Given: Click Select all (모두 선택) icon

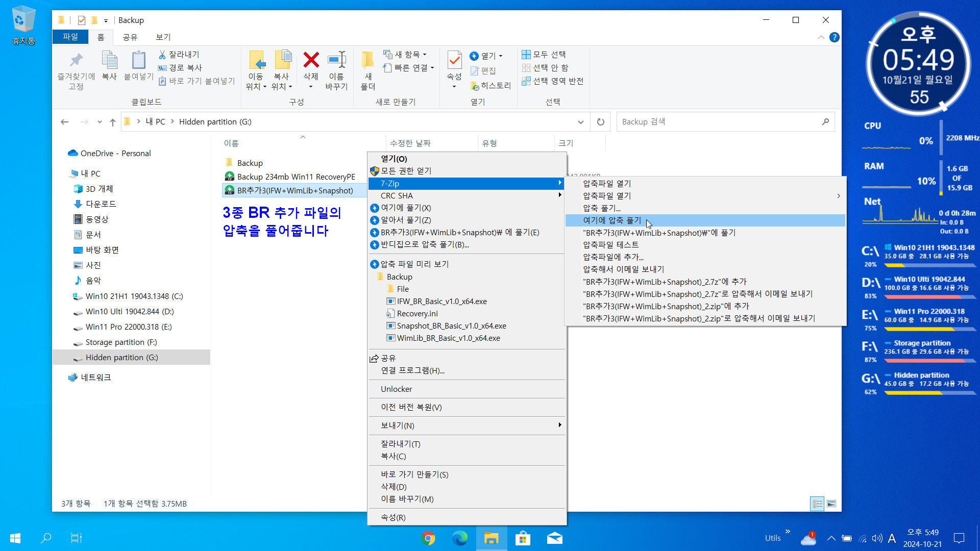Looking at the screenshot, I should (526, 55).
